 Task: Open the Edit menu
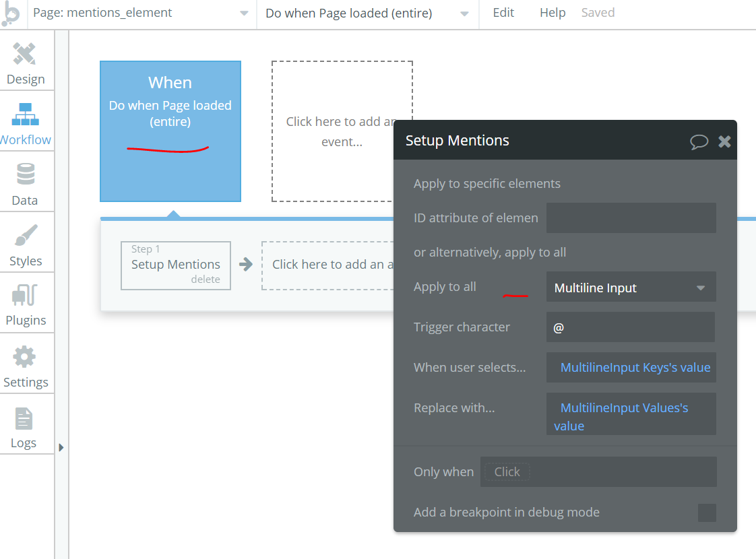pyautogui.click(x=503, y=12)
